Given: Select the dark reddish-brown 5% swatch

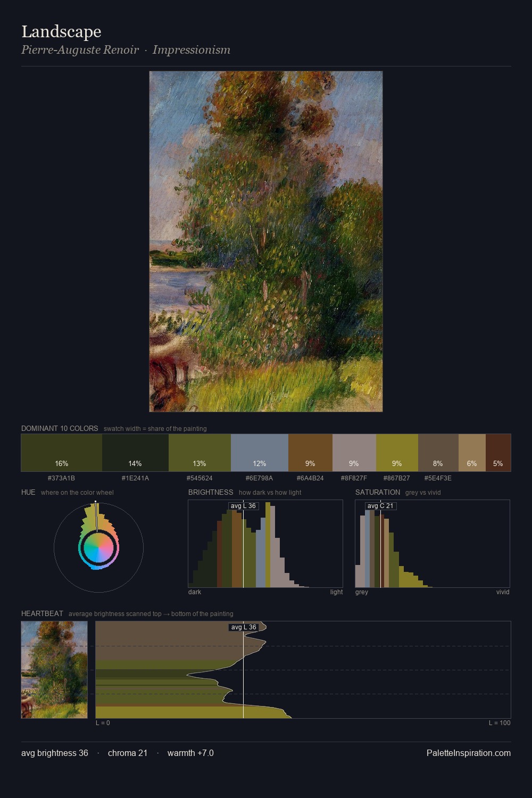Looking at the screenshot, I should pos(498,453).
